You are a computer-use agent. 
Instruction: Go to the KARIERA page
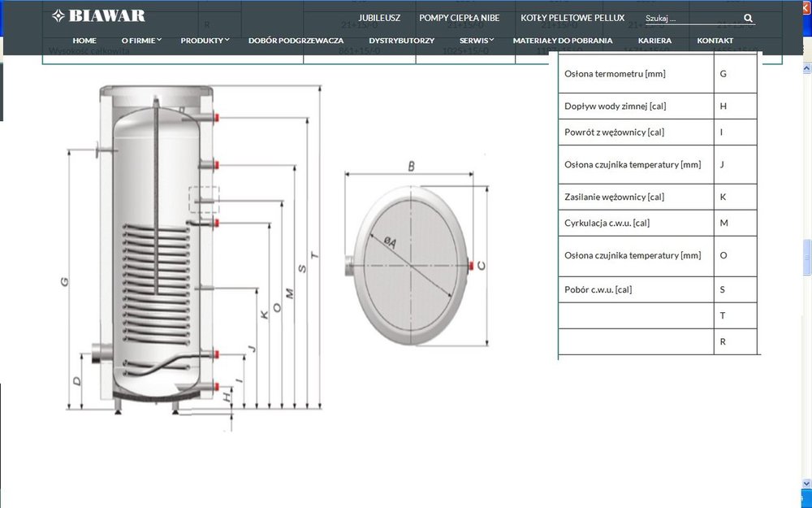pos(654,41)
